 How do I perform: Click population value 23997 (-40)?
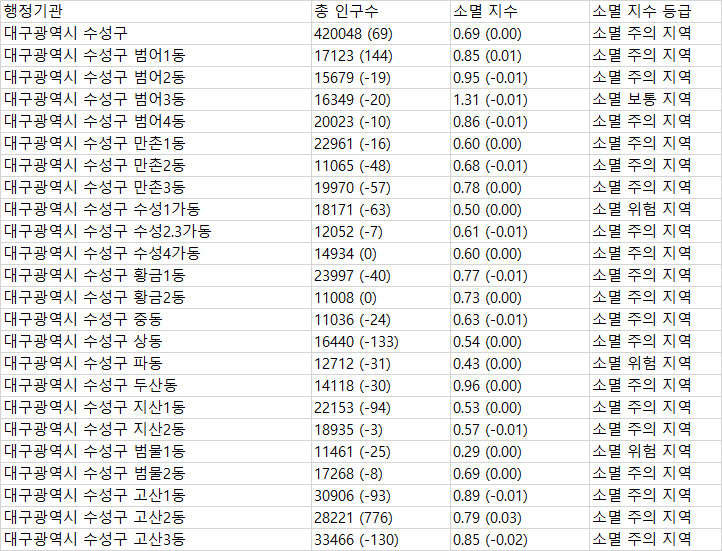(x=352, y=276)
